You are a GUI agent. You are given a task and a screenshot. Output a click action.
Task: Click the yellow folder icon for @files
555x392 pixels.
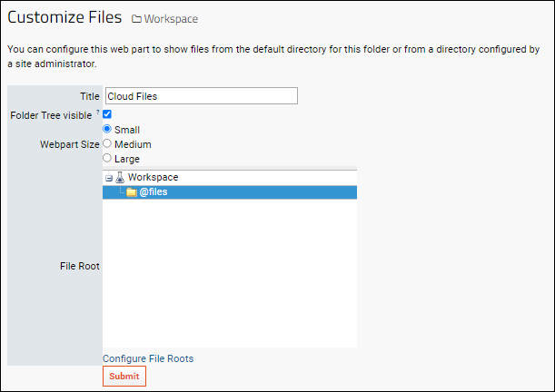pos(132,192)
